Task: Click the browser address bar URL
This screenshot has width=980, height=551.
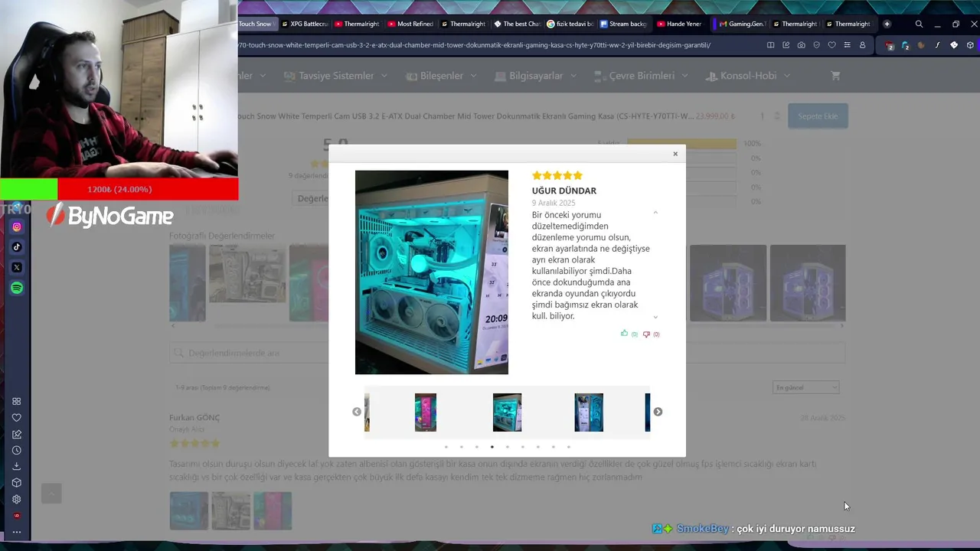Action: (x=475, y=45)
